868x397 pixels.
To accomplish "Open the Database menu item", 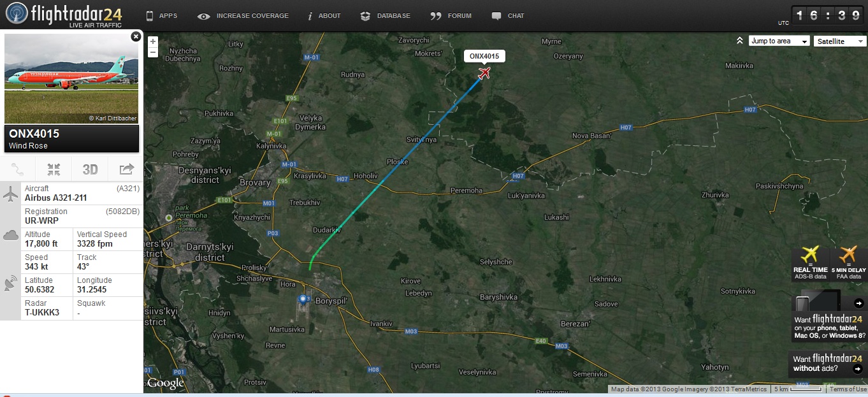I will coord(386,16).
